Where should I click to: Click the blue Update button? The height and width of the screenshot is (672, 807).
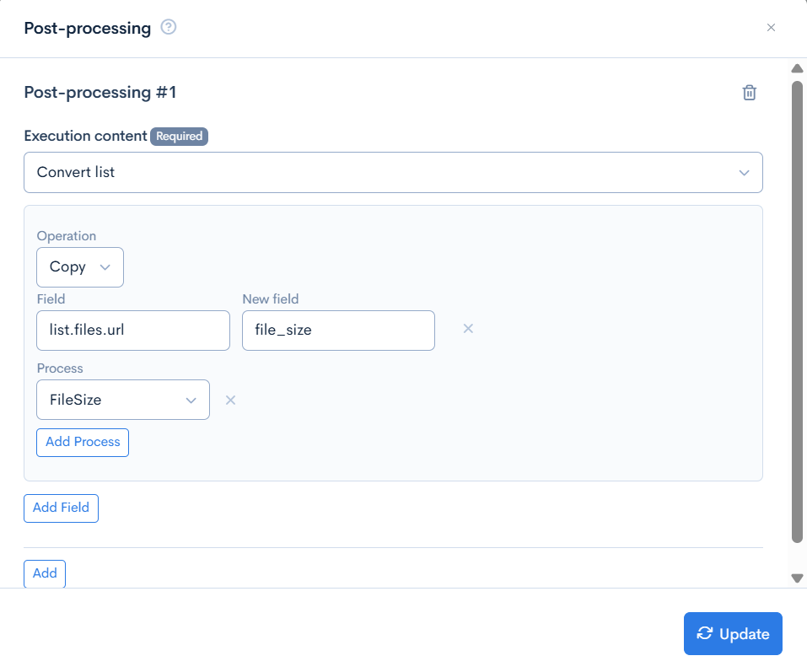pos(733,634)
